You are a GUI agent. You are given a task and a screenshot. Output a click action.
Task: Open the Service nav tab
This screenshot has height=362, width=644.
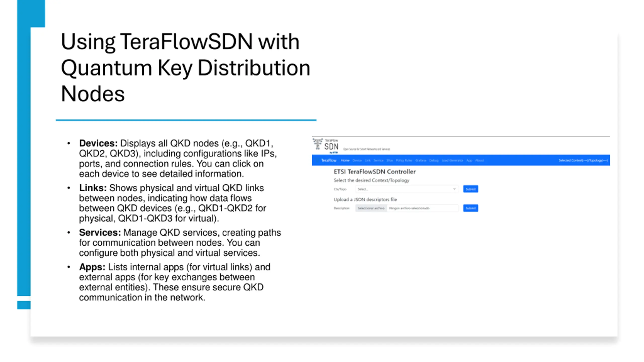pyautogui.click(x=378, y=160)
